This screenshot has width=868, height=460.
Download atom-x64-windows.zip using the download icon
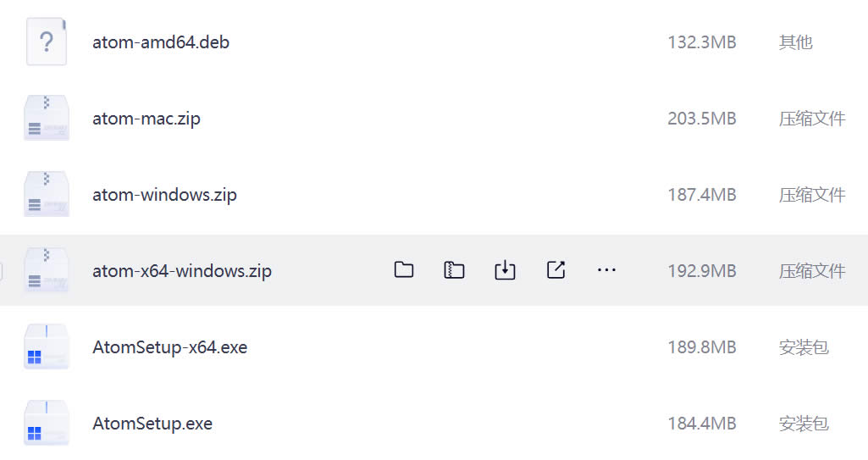505,270
